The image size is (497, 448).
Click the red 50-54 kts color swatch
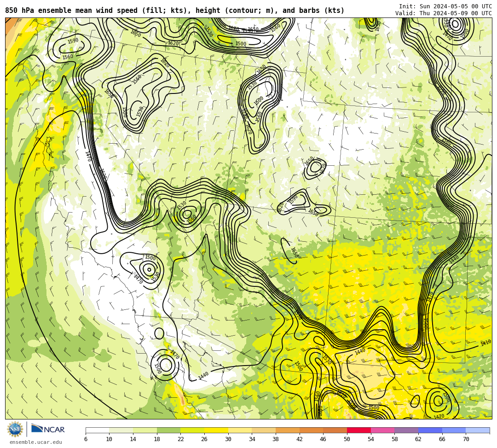coord(359,430)
